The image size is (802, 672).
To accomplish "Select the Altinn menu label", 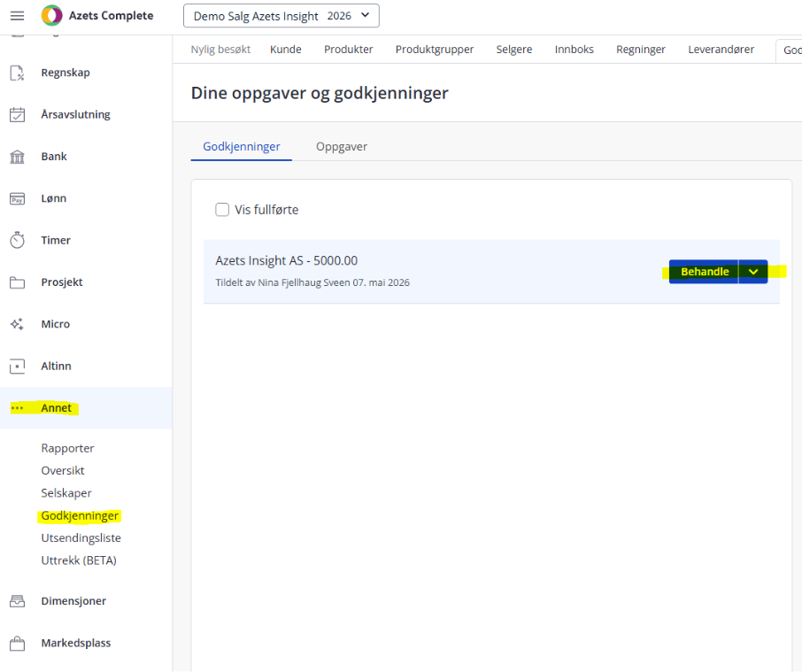I will [57, 367].
